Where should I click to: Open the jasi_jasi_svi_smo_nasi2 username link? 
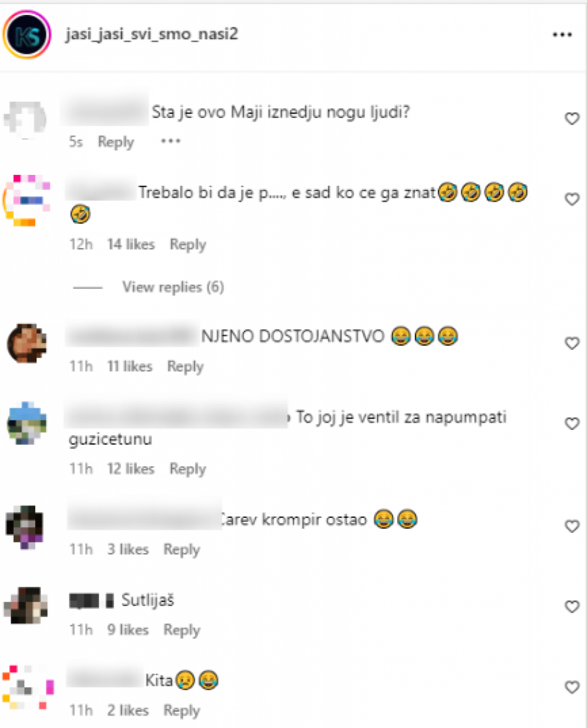coord(151,34)
